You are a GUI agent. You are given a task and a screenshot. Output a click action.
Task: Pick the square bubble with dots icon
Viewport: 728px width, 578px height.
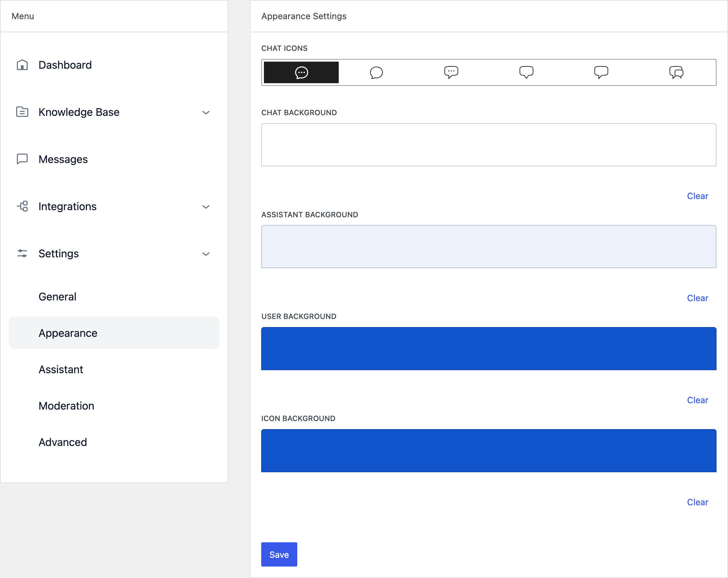[x=451, y=72]
